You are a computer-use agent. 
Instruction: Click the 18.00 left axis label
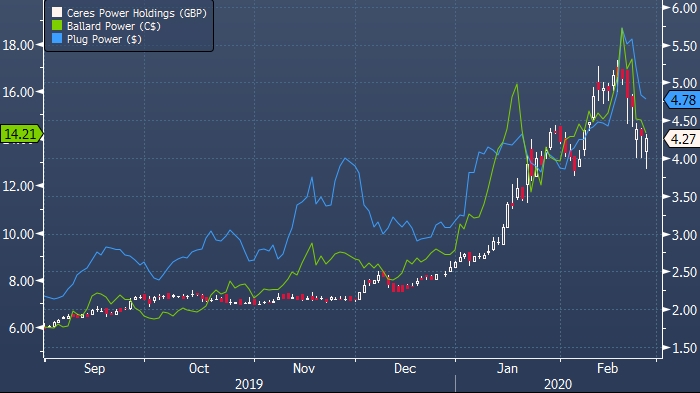[x=18, y=45]
